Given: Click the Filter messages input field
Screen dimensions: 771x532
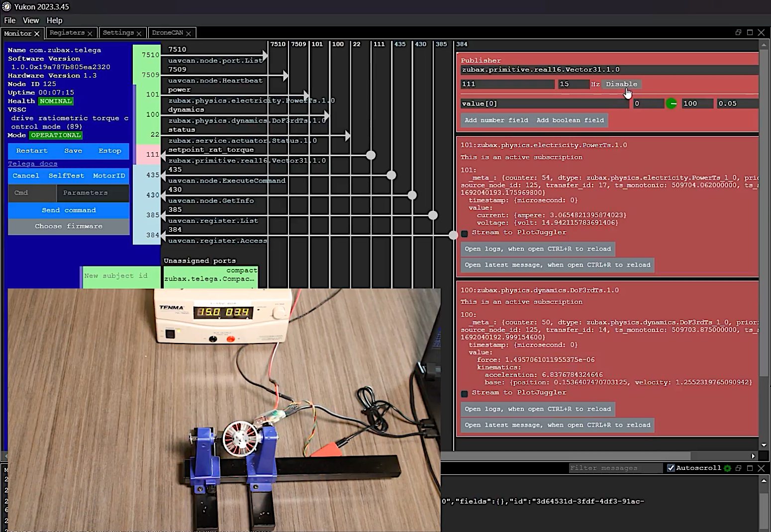Looking at the screenshot, I should [615, 468].
